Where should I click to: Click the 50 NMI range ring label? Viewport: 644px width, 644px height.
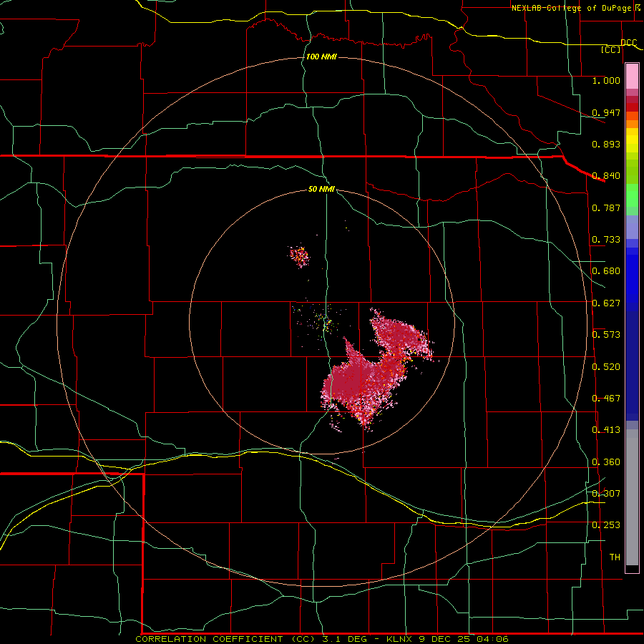(321, 189)
